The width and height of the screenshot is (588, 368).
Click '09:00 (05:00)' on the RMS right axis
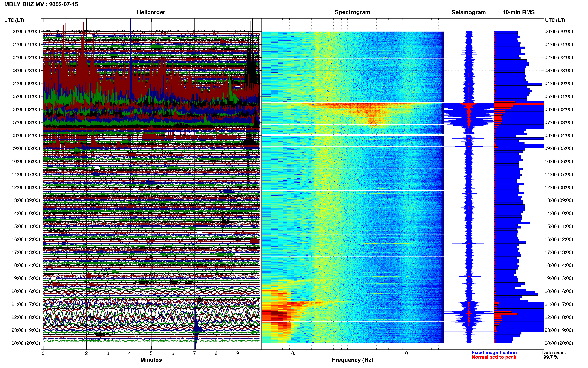coord(559,148)
